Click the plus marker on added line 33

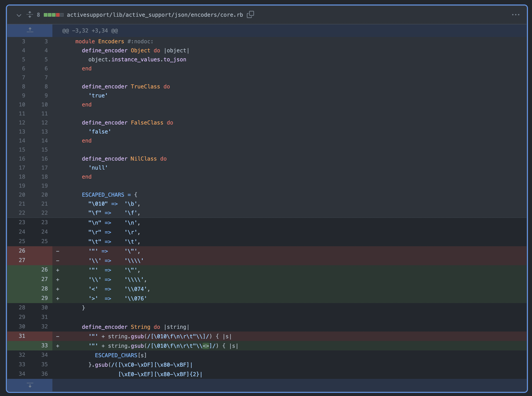(x=58, y=346)
